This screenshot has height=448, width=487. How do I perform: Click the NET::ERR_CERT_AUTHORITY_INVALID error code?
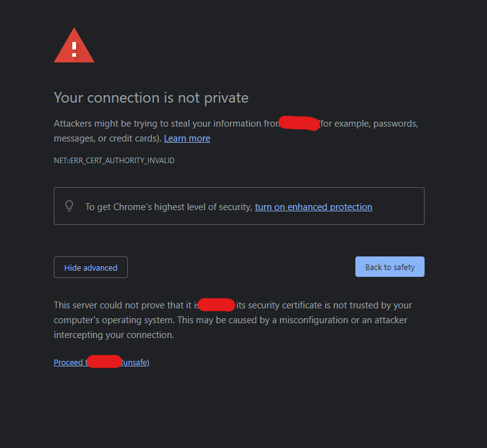[114, 161]
